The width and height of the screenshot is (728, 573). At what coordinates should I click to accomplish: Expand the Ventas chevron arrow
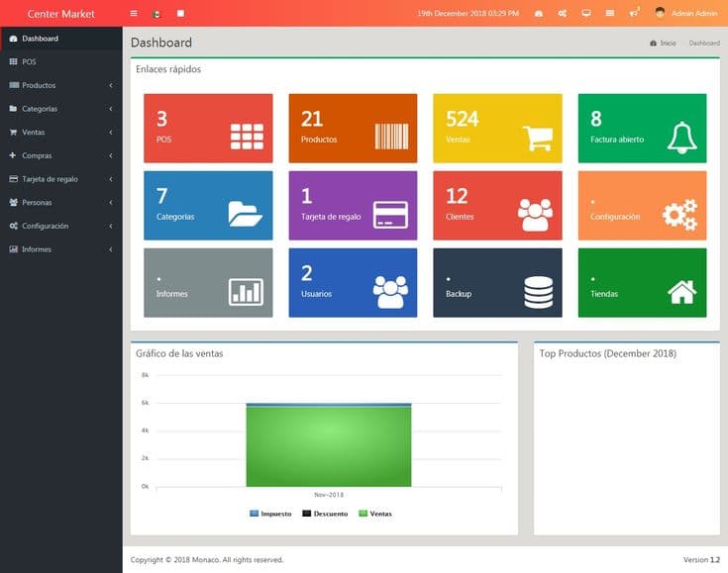(111, 133)
